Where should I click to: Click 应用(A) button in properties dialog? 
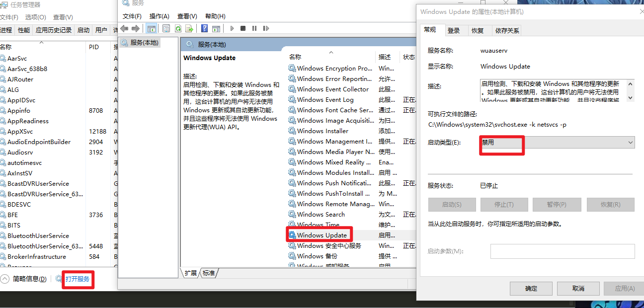coord(625,289)
